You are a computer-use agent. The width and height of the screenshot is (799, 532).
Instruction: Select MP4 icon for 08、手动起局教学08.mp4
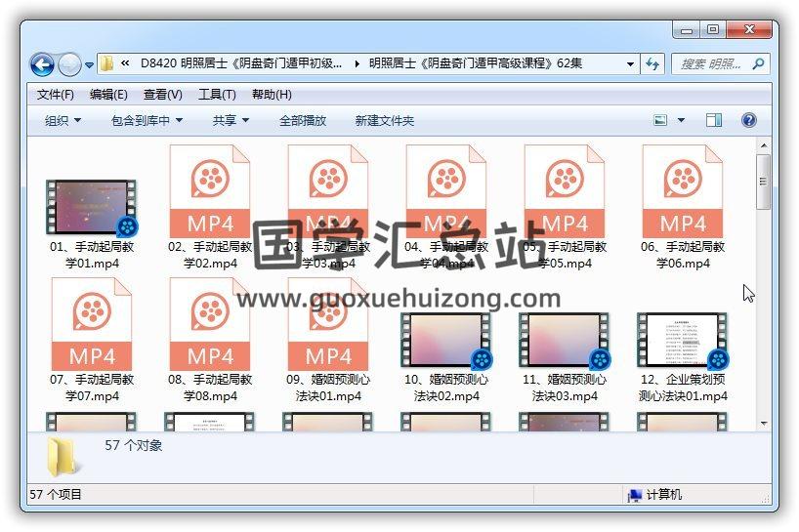click(x=210, y=324)
